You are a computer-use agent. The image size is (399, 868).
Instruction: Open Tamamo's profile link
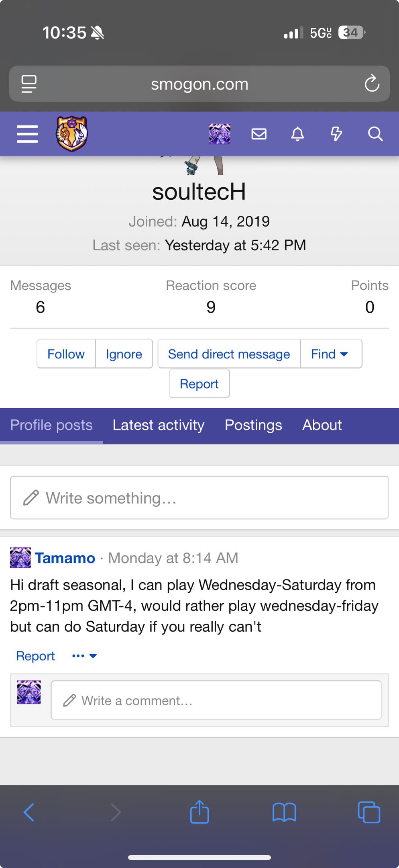click(x=65, y=558)
